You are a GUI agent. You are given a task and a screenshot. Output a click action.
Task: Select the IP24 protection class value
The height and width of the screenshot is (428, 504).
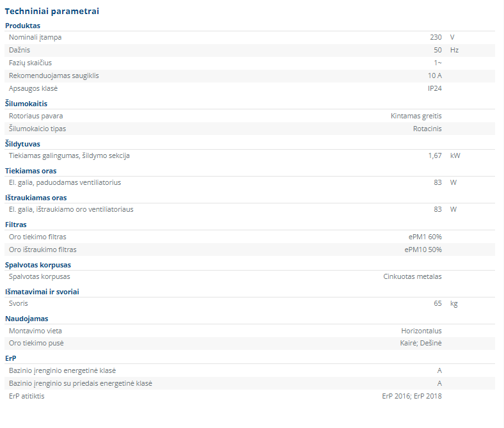coord(434,88)
